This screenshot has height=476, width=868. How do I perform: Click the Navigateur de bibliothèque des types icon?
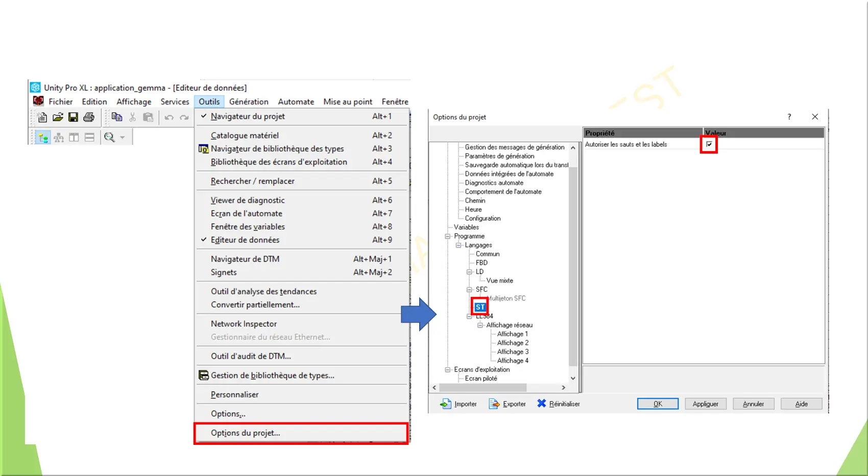coord(203,149)
